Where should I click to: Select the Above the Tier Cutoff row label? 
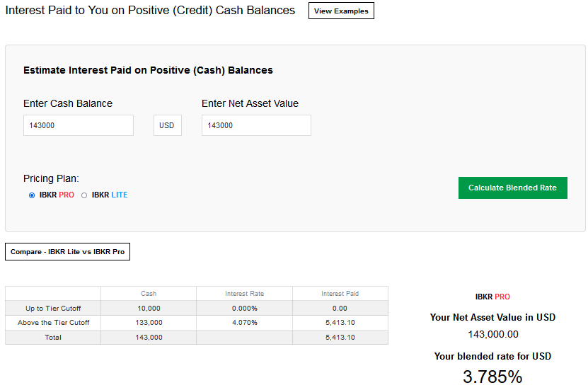[x=53, y=323]
